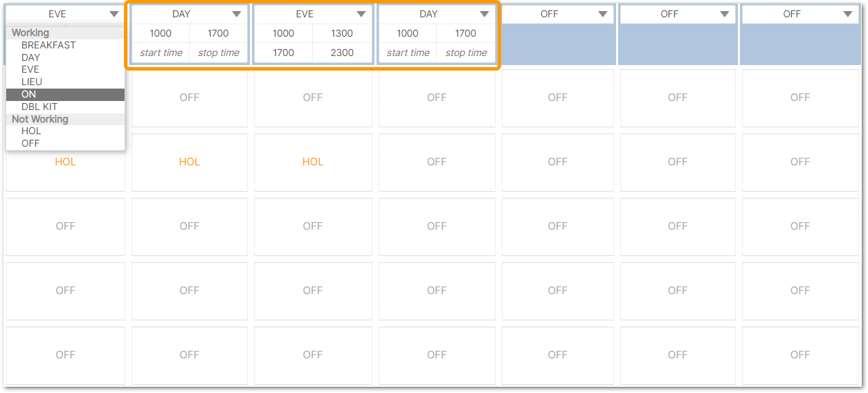Select the highlighted ON shift option
Viewport: 868px width, 393px height.
28,94
